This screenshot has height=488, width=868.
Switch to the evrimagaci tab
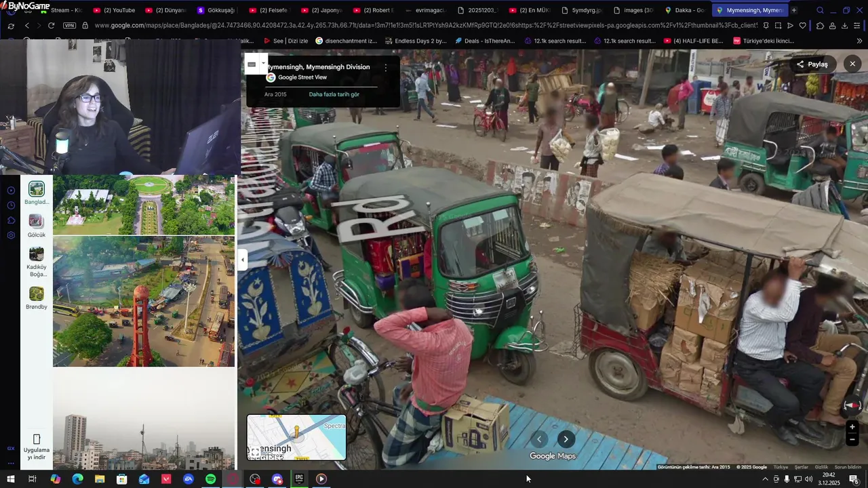click(x=427, y=10)
